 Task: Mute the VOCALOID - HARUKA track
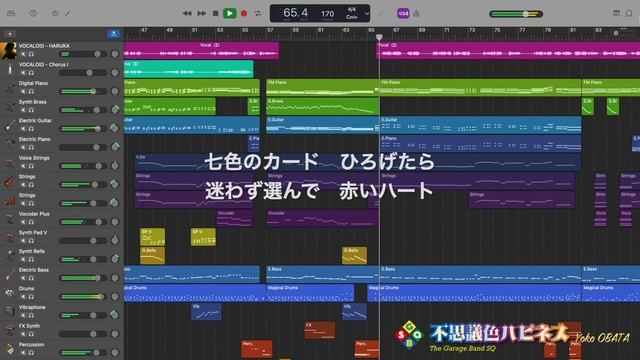(x=23, y=54)
